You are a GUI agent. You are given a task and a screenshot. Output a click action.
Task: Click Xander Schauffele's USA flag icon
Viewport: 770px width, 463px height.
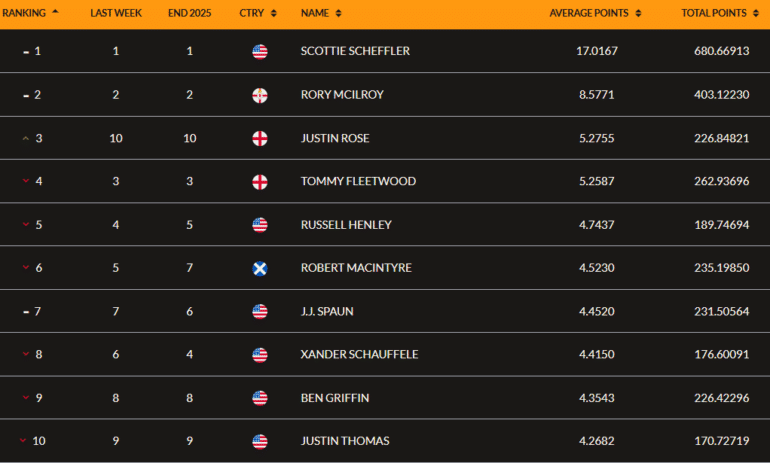[x=260, y=355]
